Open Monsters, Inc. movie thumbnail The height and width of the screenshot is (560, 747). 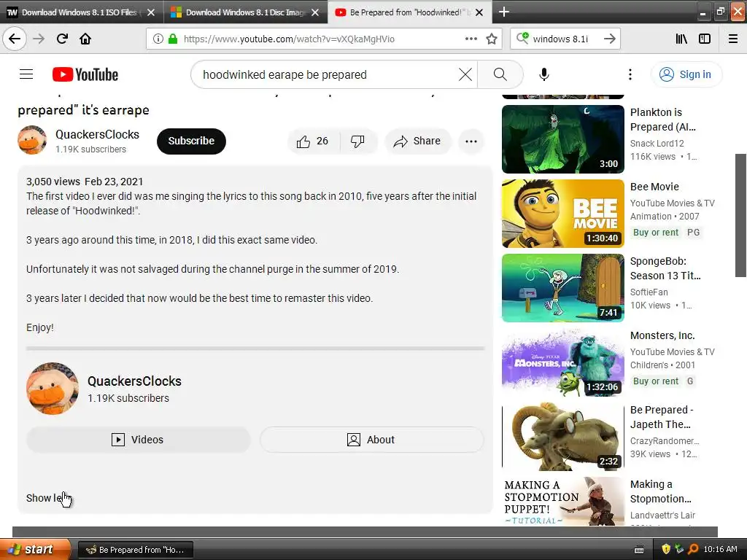pos(562,362)
